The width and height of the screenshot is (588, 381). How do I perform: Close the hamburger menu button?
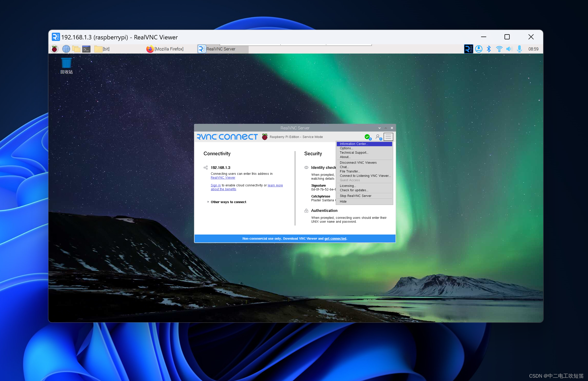point(388,137)
